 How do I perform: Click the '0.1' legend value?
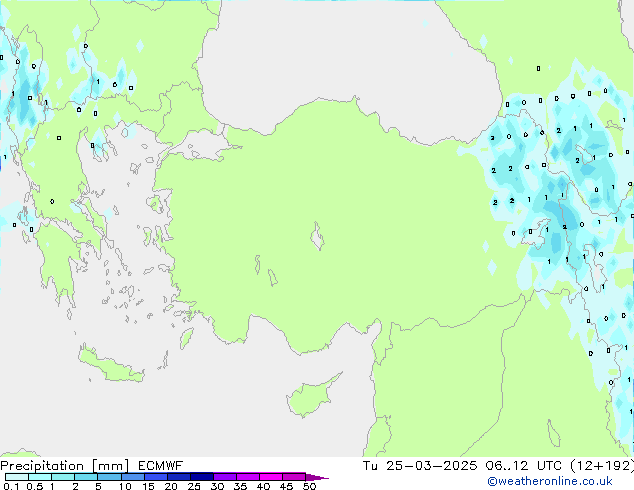[11, 486]
